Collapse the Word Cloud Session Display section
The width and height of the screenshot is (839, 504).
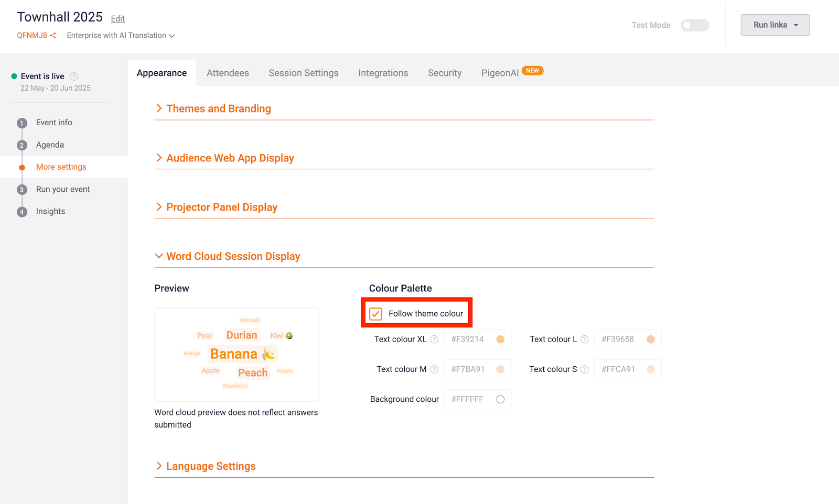click(x=233, y=256)
